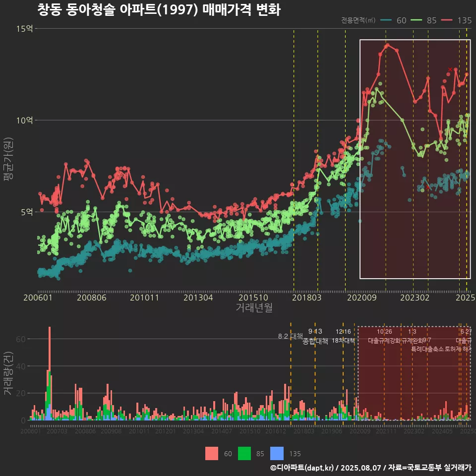The width and height of the screenshot is (476, 476).
Task: Click the tallest transaction volume bar above 60
Action: coord(50,373)
